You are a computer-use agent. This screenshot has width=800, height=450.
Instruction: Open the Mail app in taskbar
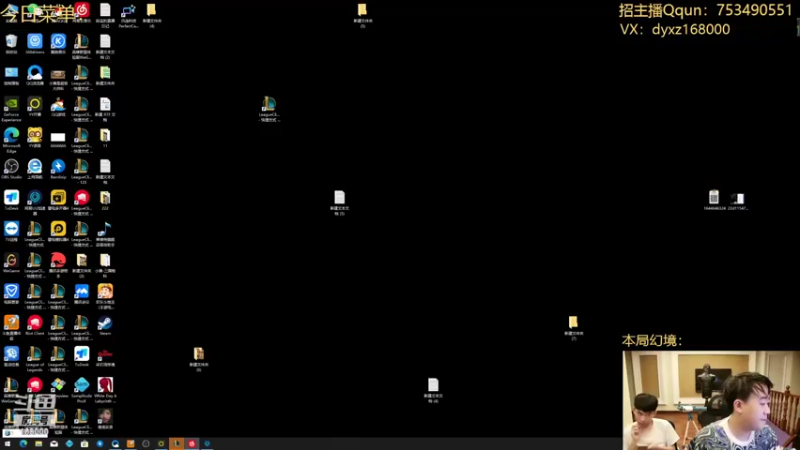54,444
